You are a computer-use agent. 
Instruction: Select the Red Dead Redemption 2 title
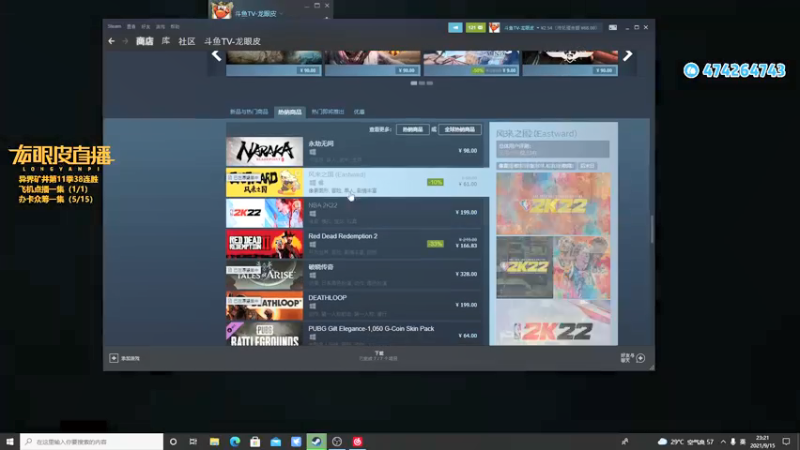343,236
